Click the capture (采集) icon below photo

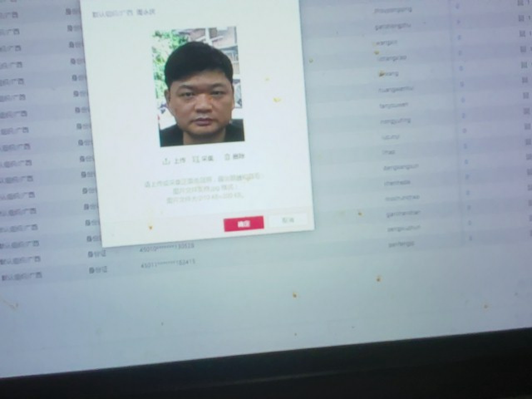coord(195,159)
